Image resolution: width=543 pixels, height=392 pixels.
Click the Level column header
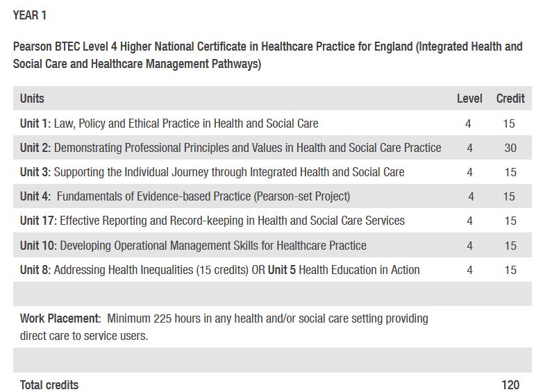coord(469,99)
